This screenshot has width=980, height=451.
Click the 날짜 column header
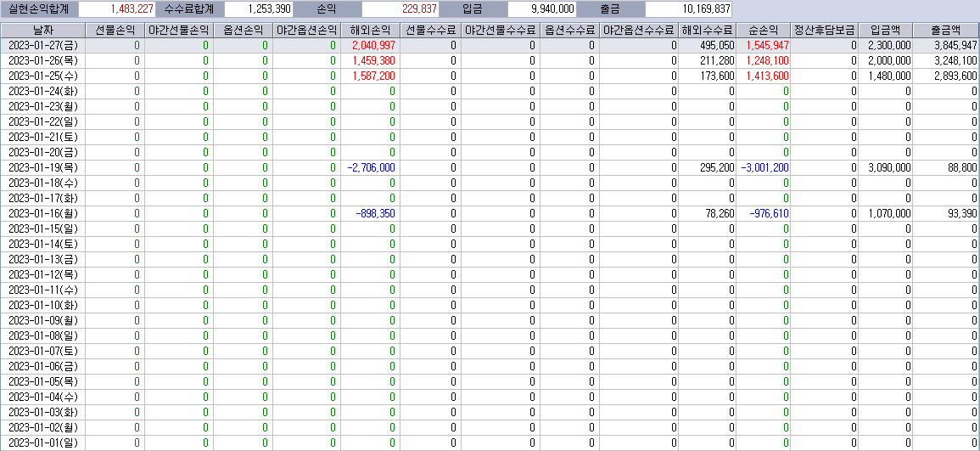point(43,30)
